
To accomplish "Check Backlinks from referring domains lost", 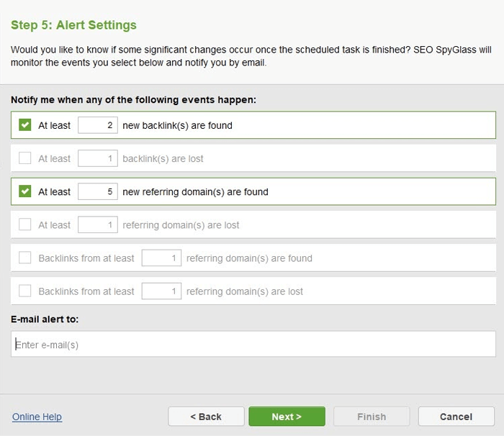I will pos(24,291).
